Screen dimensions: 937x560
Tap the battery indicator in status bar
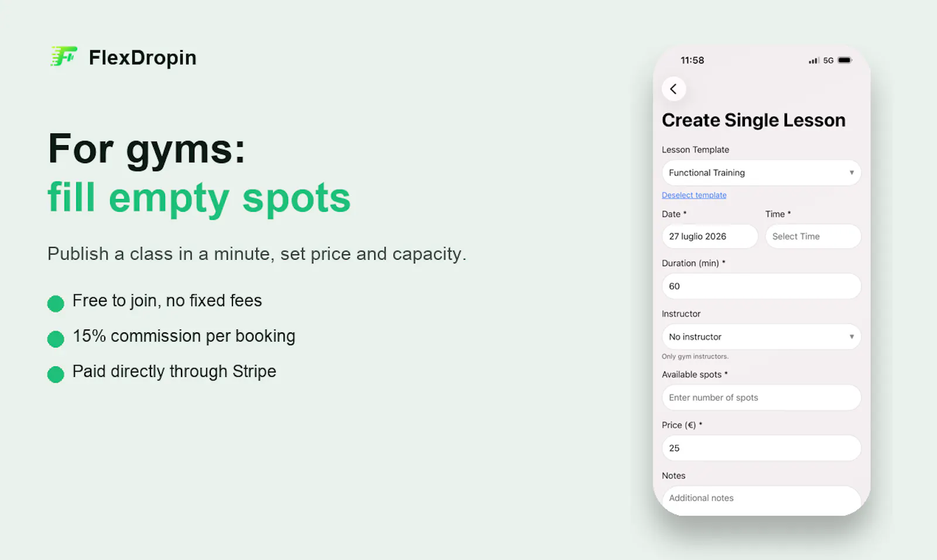[844, 60]
